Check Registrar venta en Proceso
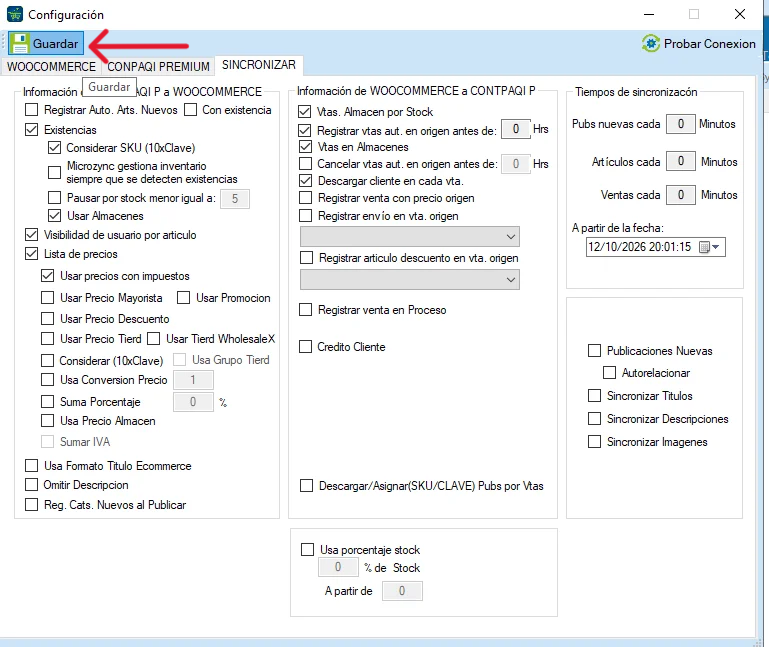Screen dimensions: 769x647 306,310
